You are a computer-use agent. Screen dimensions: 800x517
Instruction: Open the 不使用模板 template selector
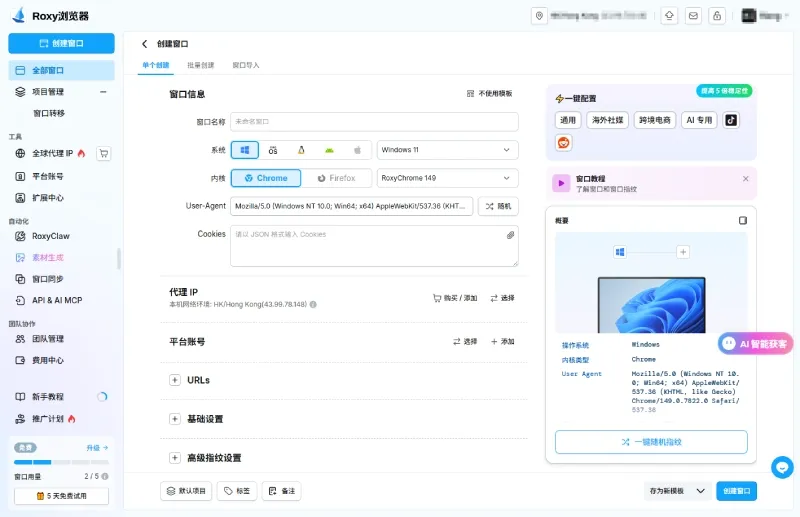tap(489, 94)
